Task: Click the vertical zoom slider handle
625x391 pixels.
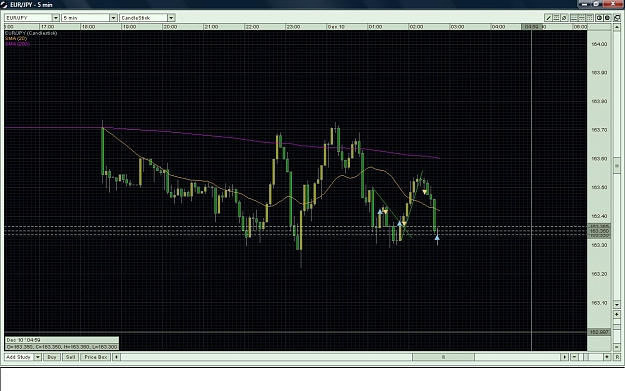Action: [x=617, y=327]
